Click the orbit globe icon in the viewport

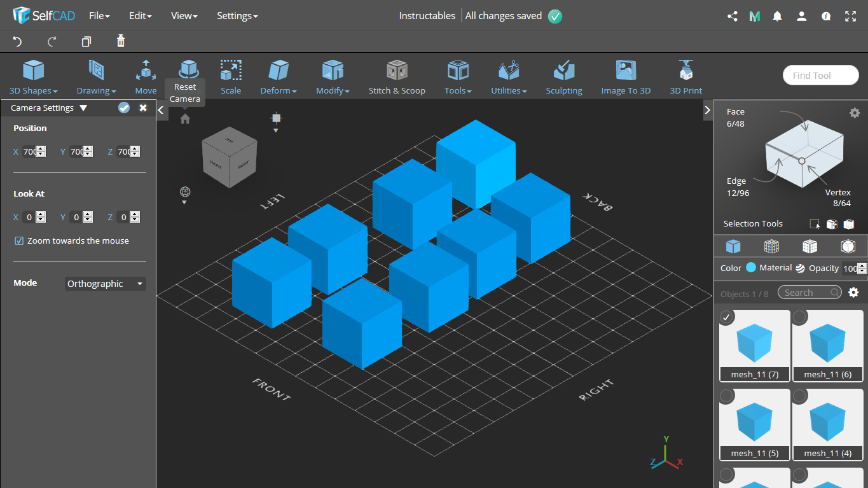[x=185, y=192]
